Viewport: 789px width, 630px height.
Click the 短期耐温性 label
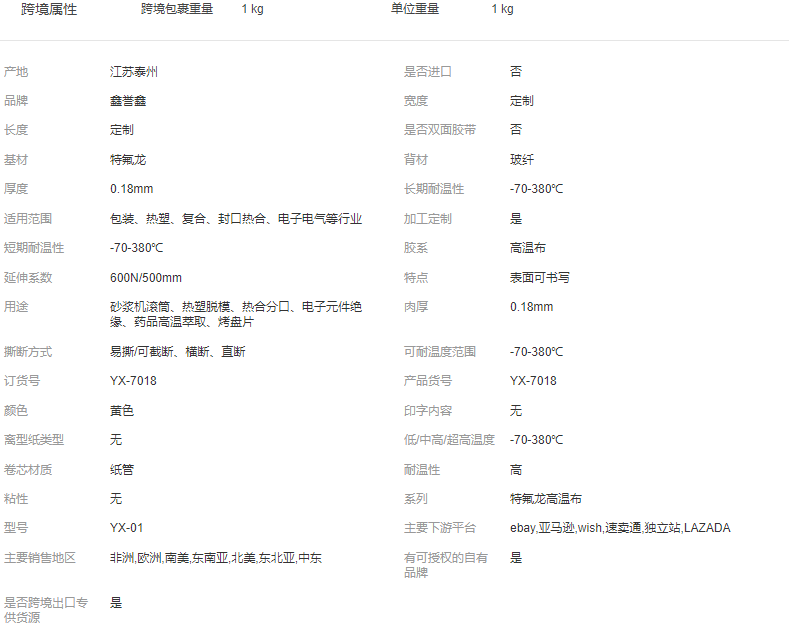click(x=34, y=248)
